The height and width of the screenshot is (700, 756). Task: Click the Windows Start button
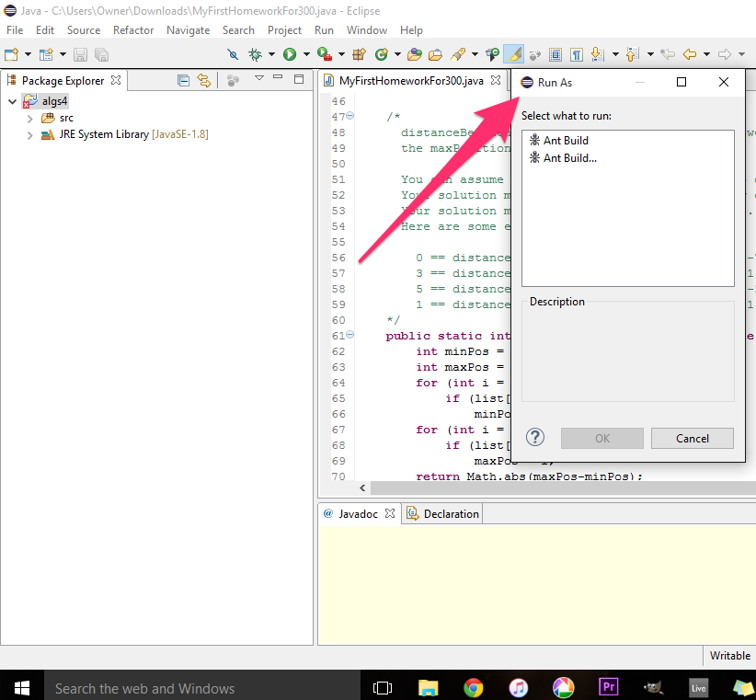(x=21, y=687)
